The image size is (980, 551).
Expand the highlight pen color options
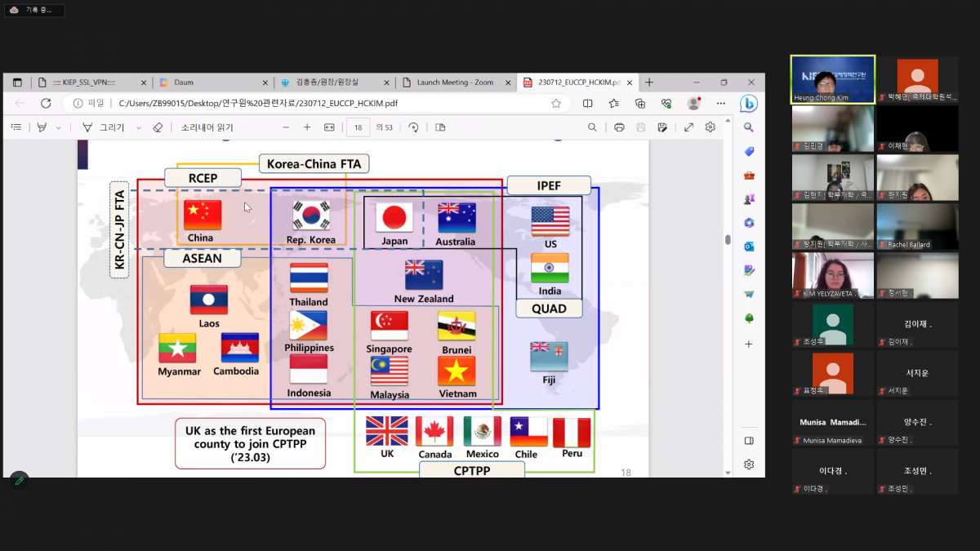[x=58, y=127]
